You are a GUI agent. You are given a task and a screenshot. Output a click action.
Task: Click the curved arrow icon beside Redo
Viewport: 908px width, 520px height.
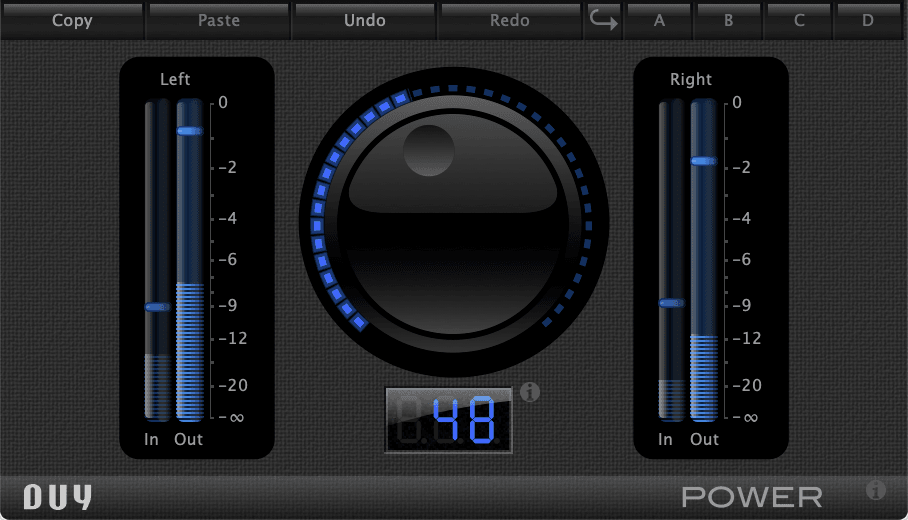pyautogui.click(x=603, y=20)
